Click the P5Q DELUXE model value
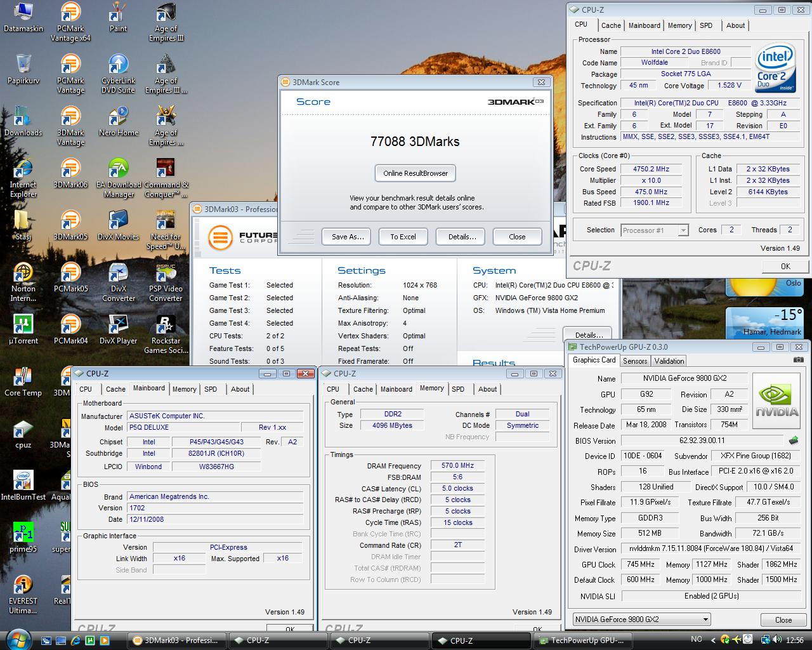812x650 pixels. (185, 427)
